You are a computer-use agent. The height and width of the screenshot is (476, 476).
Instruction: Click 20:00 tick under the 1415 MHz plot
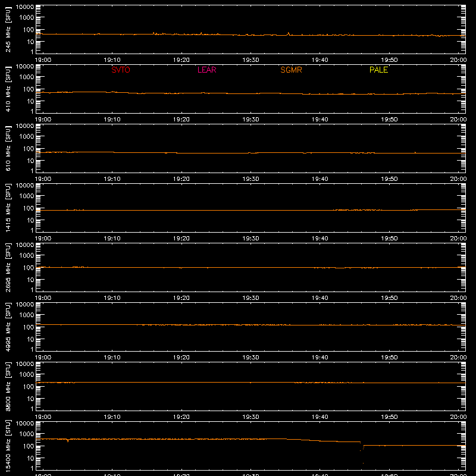[x=458, y=239]
